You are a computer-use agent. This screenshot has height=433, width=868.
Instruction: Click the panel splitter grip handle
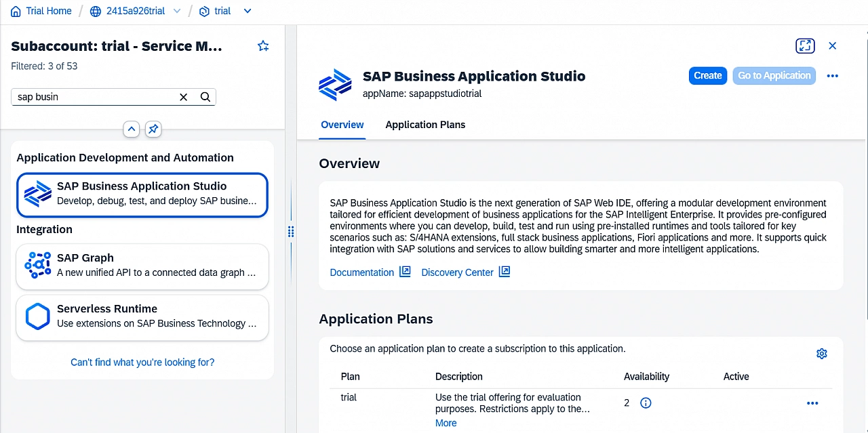pos(291,232)
